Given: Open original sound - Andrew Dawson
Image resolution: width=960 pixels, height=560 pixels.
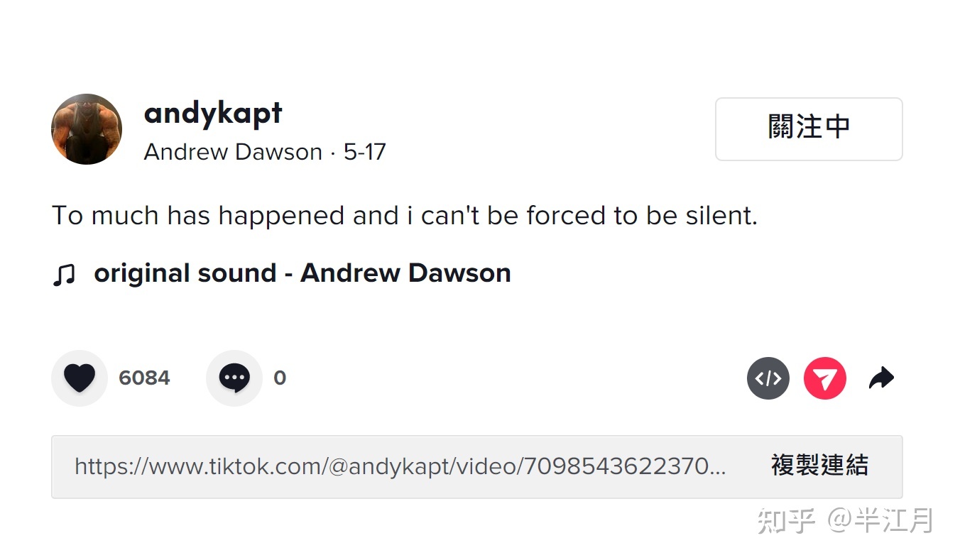Looking at the screenshot, I should (302, 273).
